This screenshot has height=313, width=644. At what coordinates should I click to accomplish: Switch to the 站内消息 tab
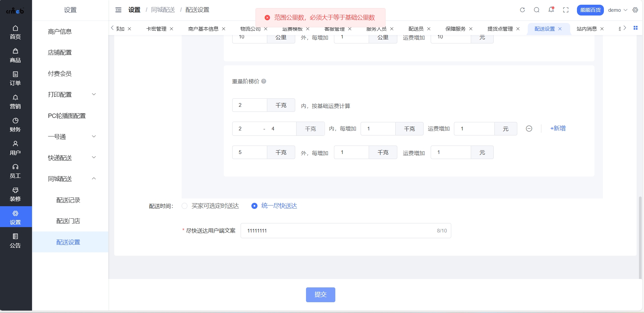coord(586,29)
